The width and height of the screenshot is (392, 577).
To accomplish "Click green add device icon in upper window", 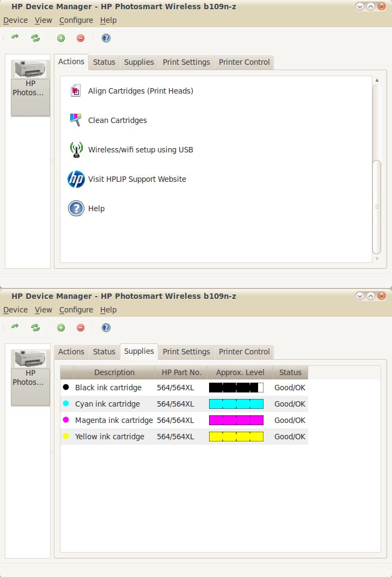I will (61, 38).
